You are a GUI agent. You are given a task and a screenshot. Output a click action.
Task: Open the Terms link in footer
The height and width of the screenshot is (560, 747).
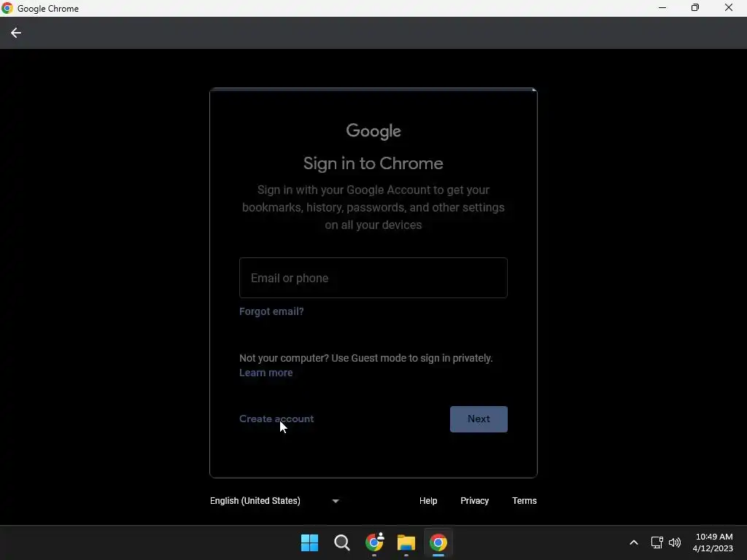click(524, 501)
